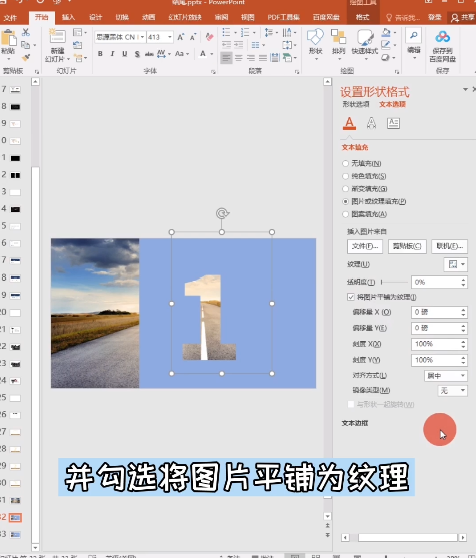Activate the Format Painter brush icon

26,57
